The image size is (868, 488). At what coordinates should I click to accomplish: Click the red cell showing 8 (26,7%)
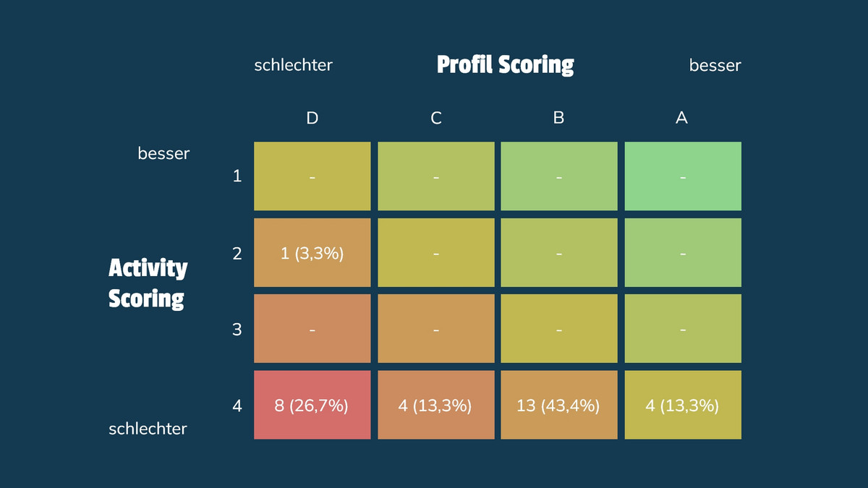coord(312,405)
